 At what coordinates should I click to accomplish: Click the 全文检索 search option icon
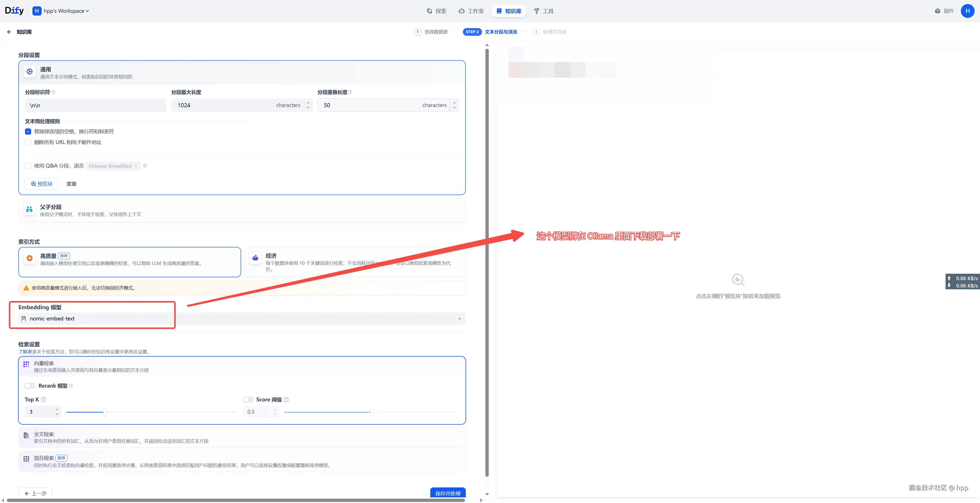26,436
